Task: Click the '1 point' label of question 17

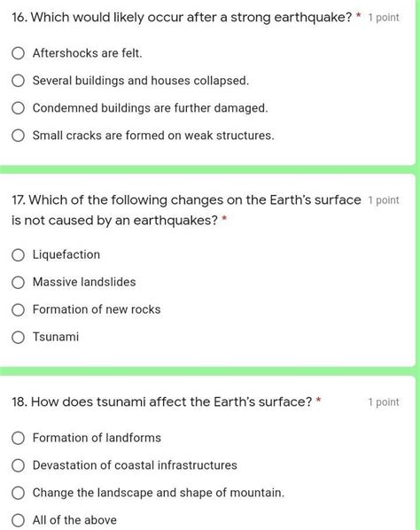Action: pyautogui.click(x=384, y=200)
